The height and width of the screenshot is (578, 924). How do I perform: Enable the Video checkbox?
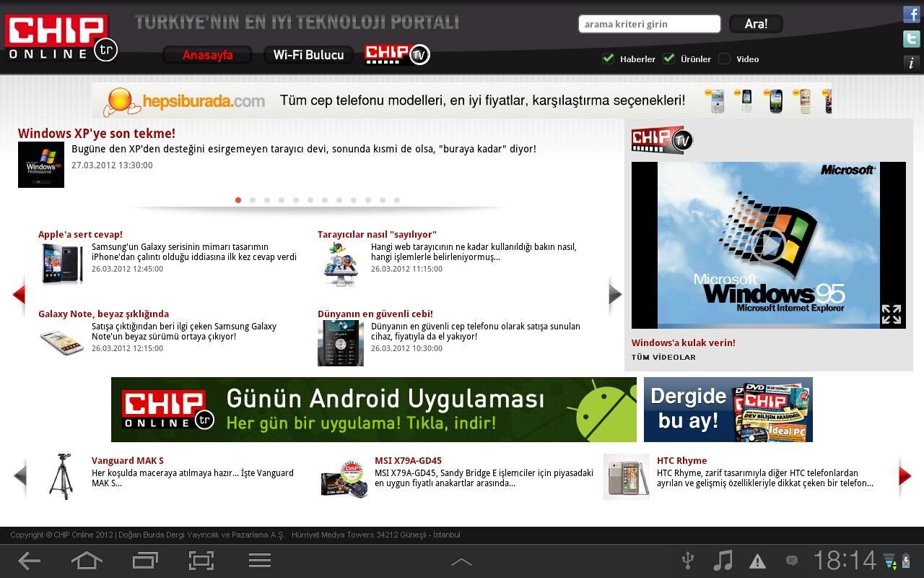coord(724,59)
